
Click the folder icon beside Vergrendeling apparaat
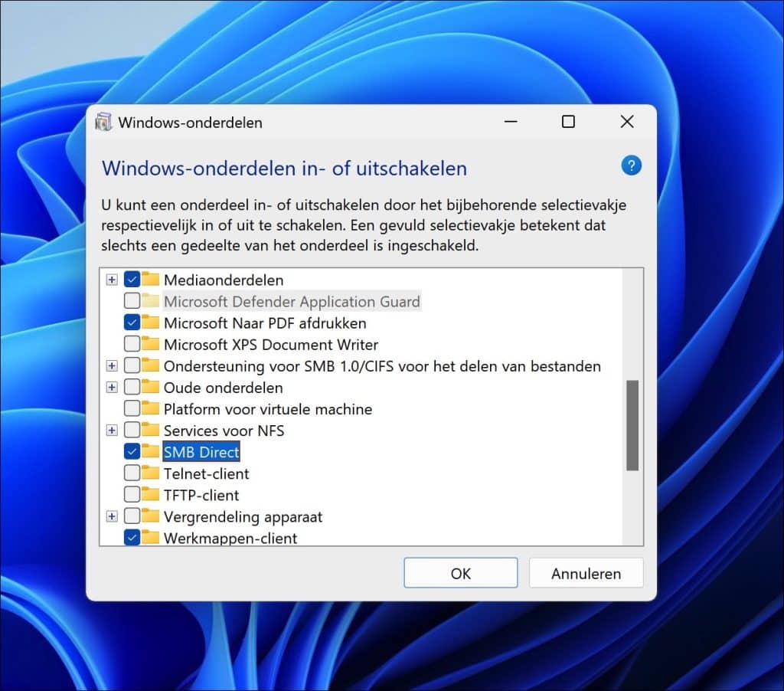point(150,516)
